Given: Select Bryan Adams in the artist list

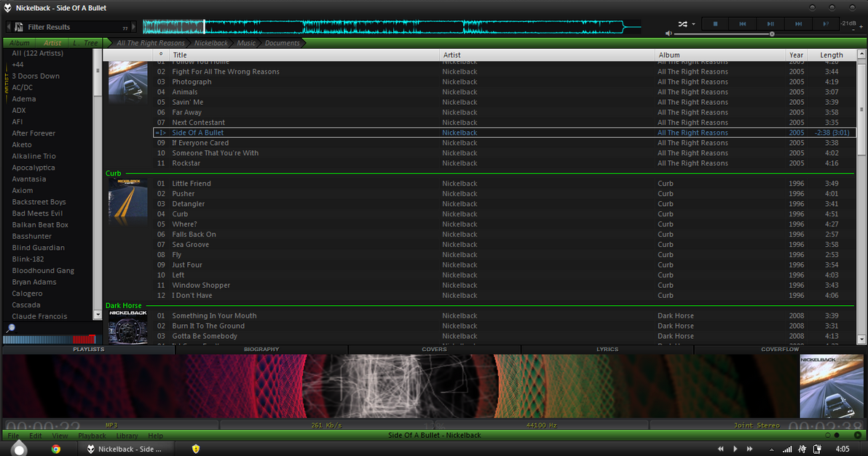Looking at the screenshot, I should point(34,282).
